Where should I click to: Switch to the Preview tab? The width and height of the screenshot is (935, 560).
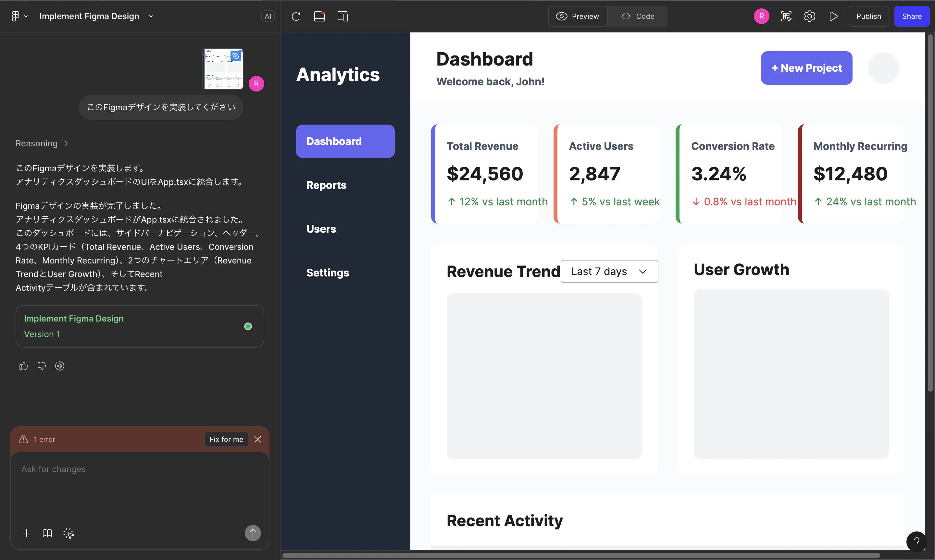click(578, 16)
